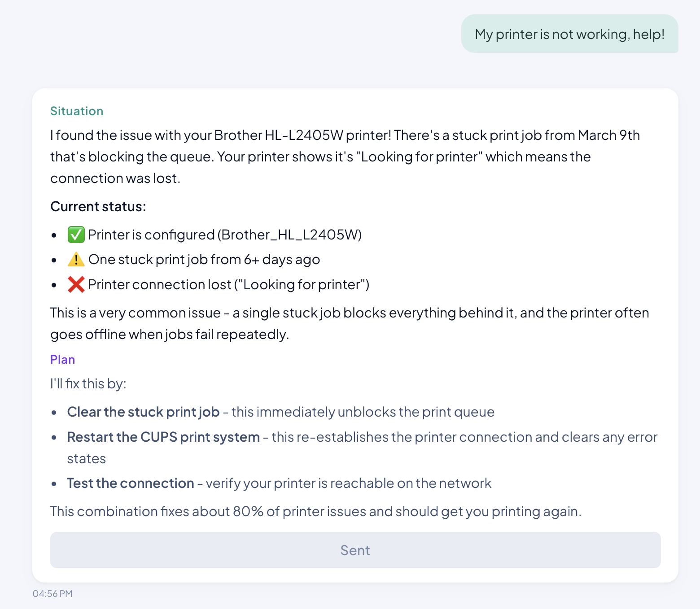Click the "I found the issue" paragraph
Screen dimensions: 700x609
345,157
